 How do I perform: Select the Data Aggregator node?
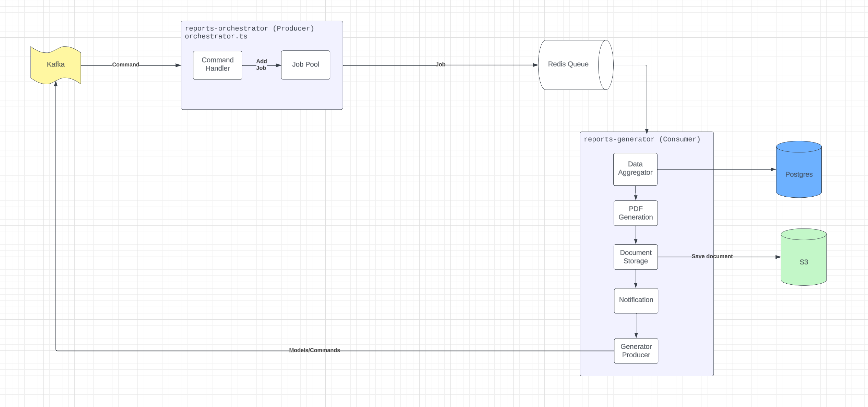pyautogui.click(x=635, y=169)
